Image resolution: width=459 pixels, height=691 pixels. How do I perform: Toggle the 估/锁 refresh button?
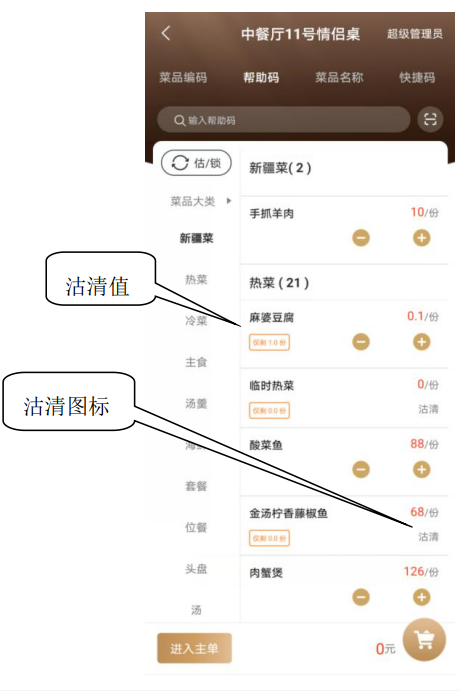196,163
